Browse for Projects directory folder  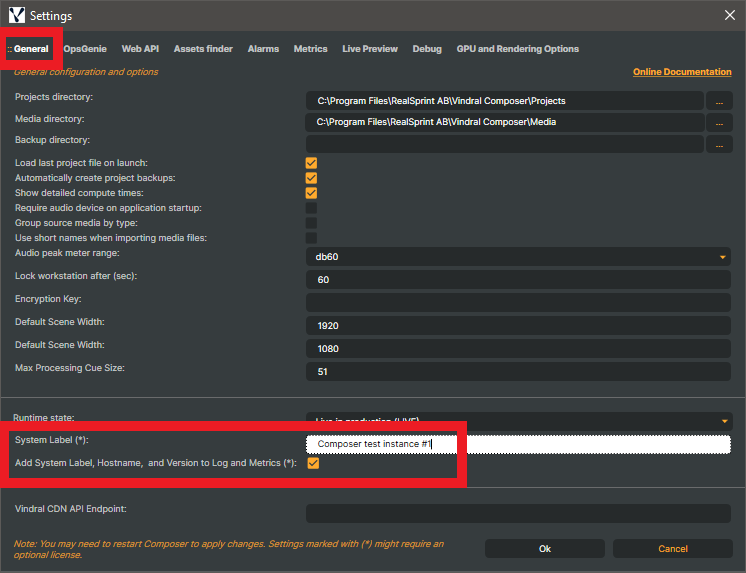click(719, 101)
